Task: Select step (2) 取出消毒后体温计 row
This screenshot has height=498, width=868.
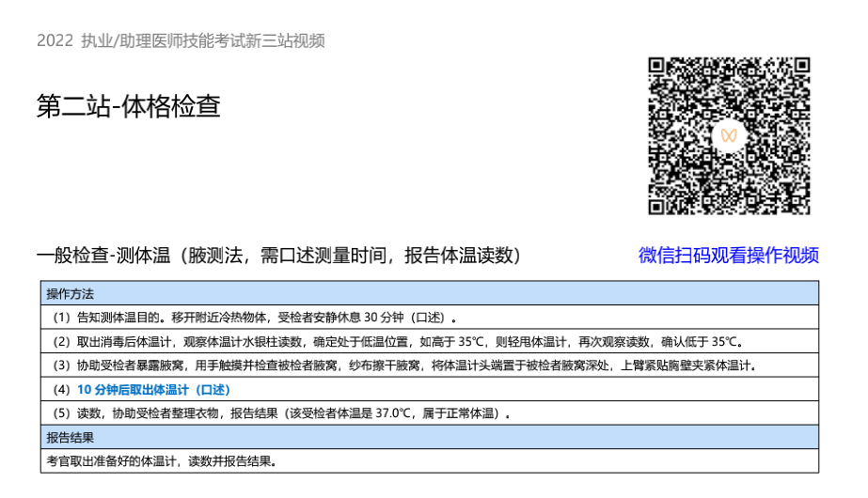Action: pyautogui.click(x=429, y=341)
